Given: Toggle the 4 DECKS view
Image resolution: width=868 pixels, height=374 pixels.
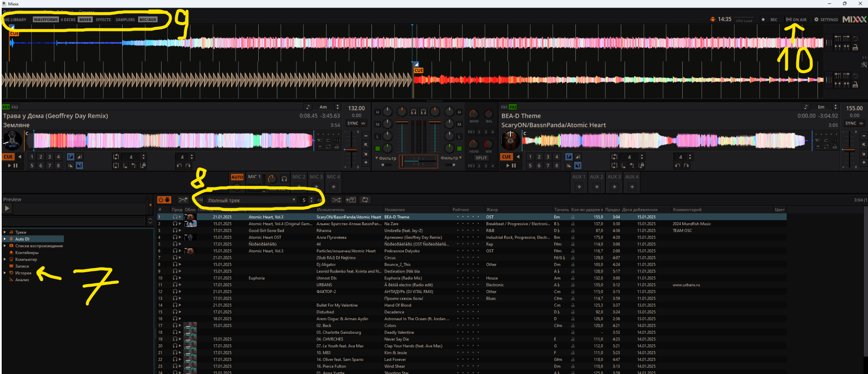Looking at the screenshot, I should tap(68, 20).
